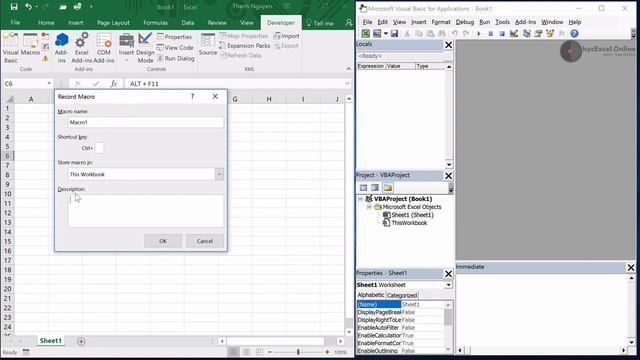Open the Visual Basic editor from ribbon
This screenshot has width=640, height=360.
point(11,48)
